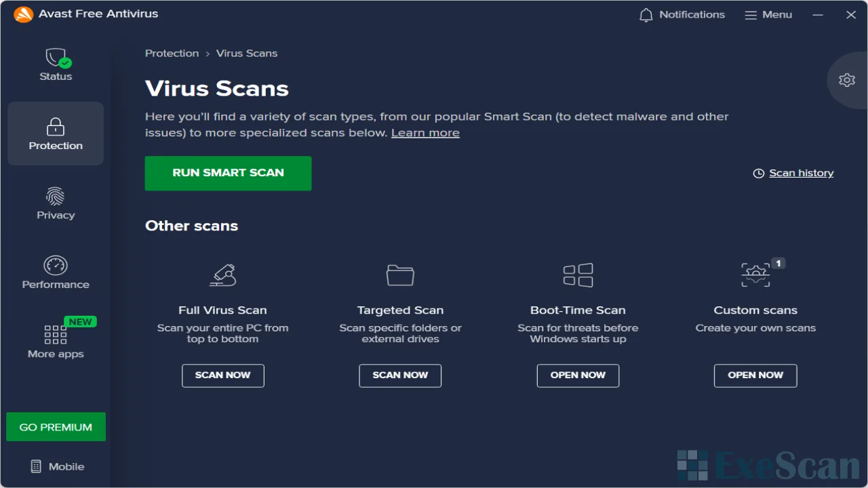Image resolution: width=868 pixels, height=488 pixels.
Task: Open the More apps grid icon
Action: 56,335
